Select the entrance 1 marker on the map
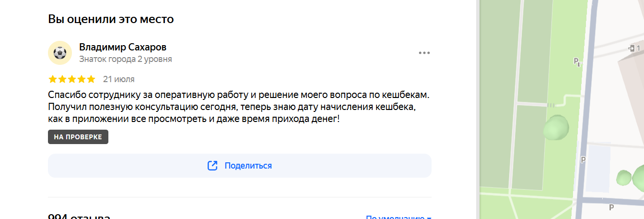The width and height of the screenshot is (644, 219). [635, 49]
